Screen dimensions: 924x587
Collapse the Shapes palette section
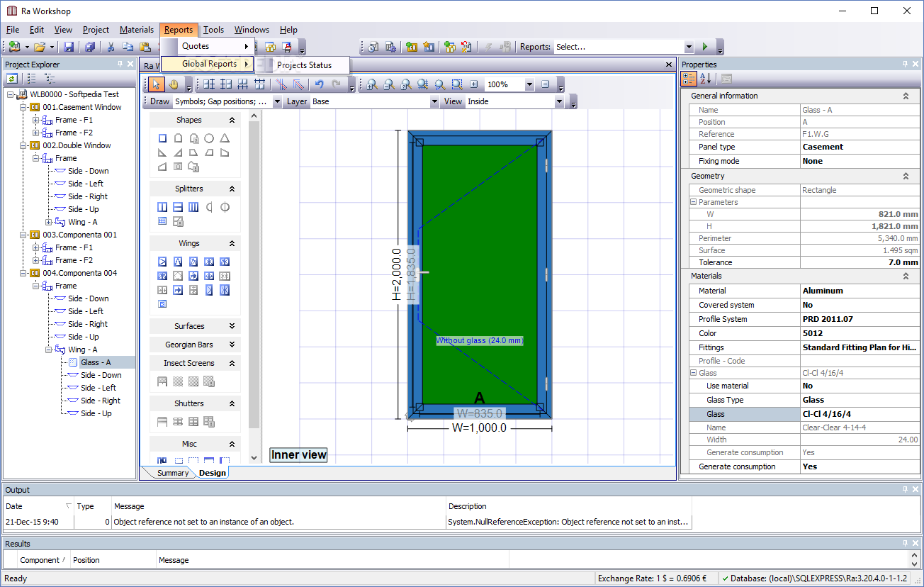232,121
